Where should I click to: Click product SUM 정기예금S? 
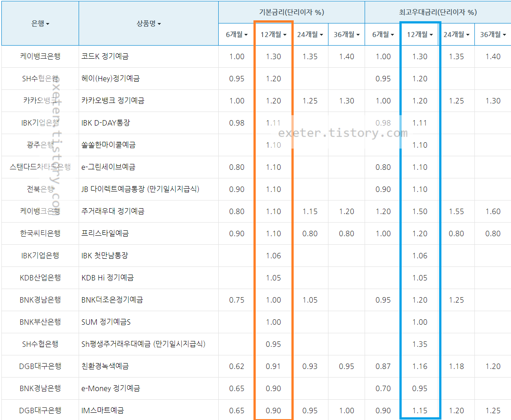pos(106,322)
